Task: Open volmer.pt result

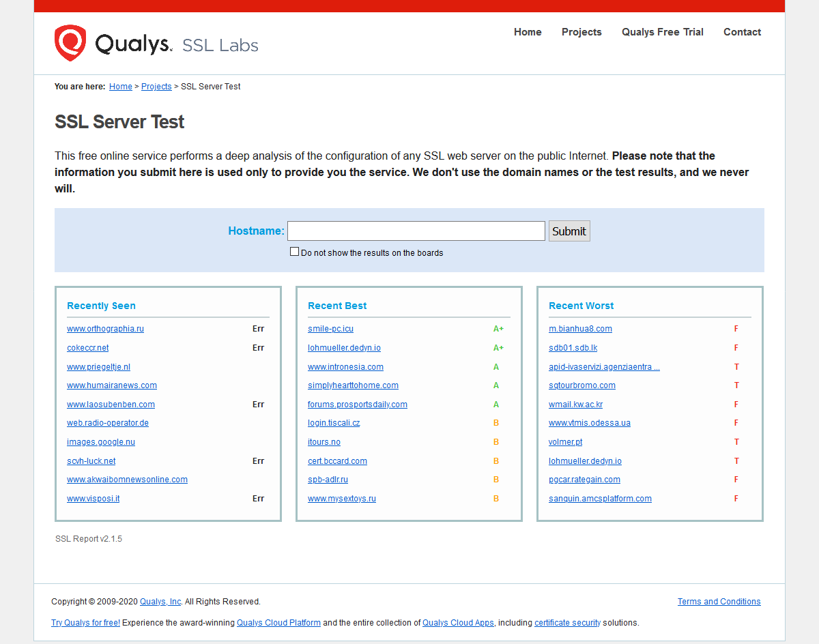Action: coord(566,442)
